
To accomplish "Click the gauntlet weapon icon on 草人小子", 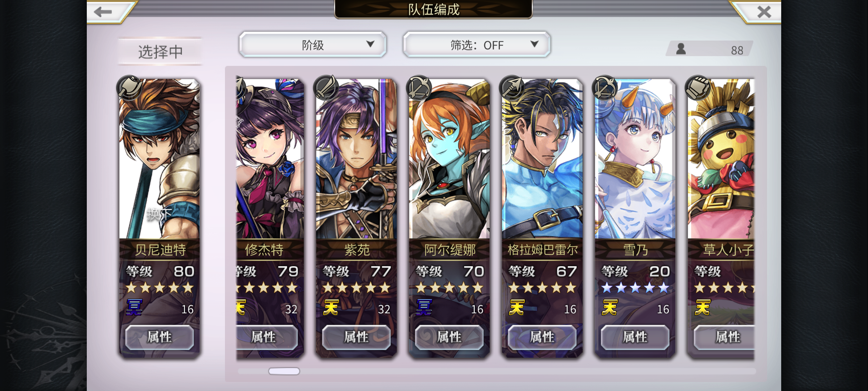I will (x=698, y=88).
